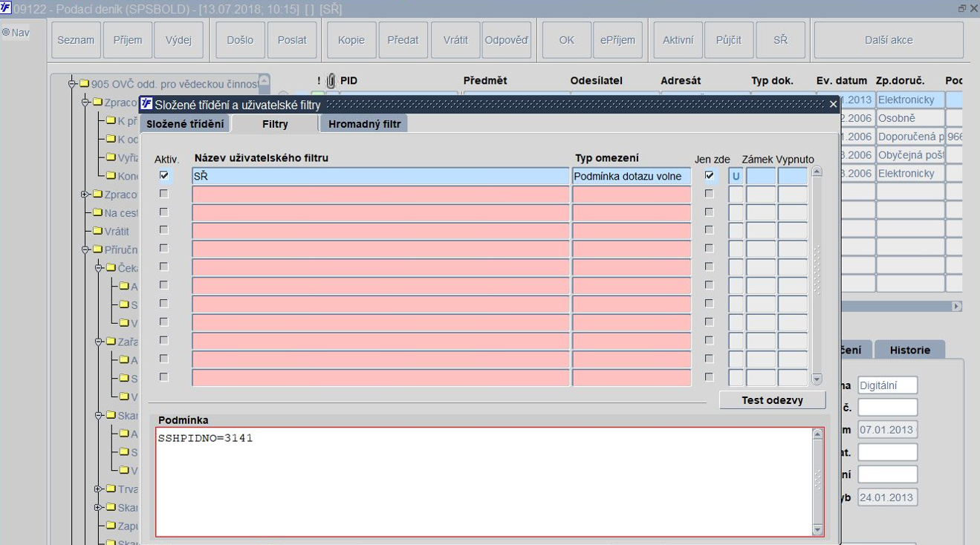
Task: Click into the Podmínka condition text area
Action: click(484, 481)
